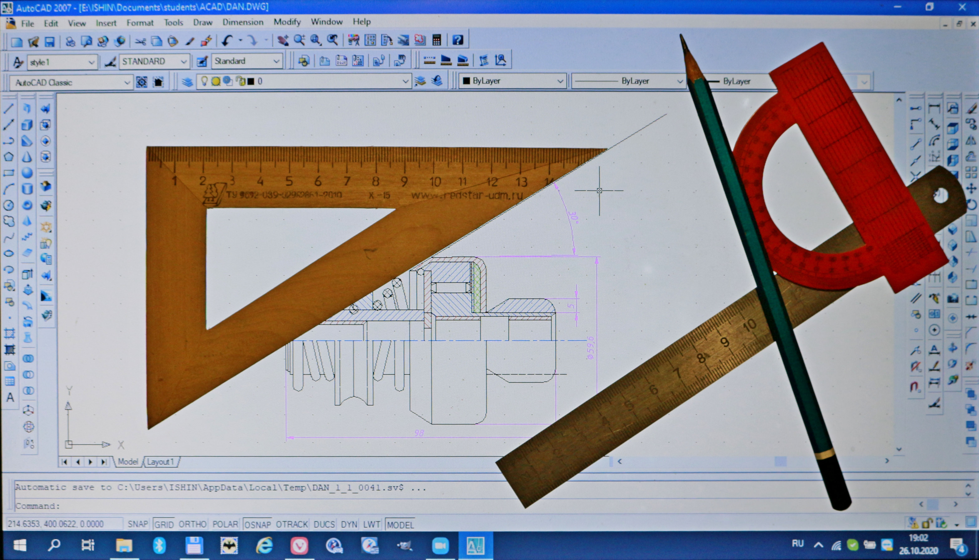Click the Redo arrow icon
979x560 pixels.
click(253, 40)
